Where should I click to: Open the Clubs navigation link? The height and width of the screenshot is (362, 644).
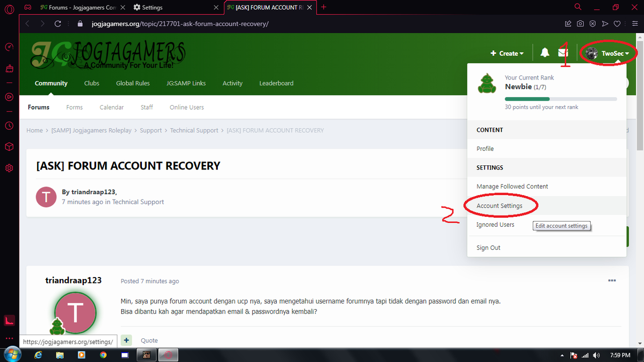tap(92, 83)
